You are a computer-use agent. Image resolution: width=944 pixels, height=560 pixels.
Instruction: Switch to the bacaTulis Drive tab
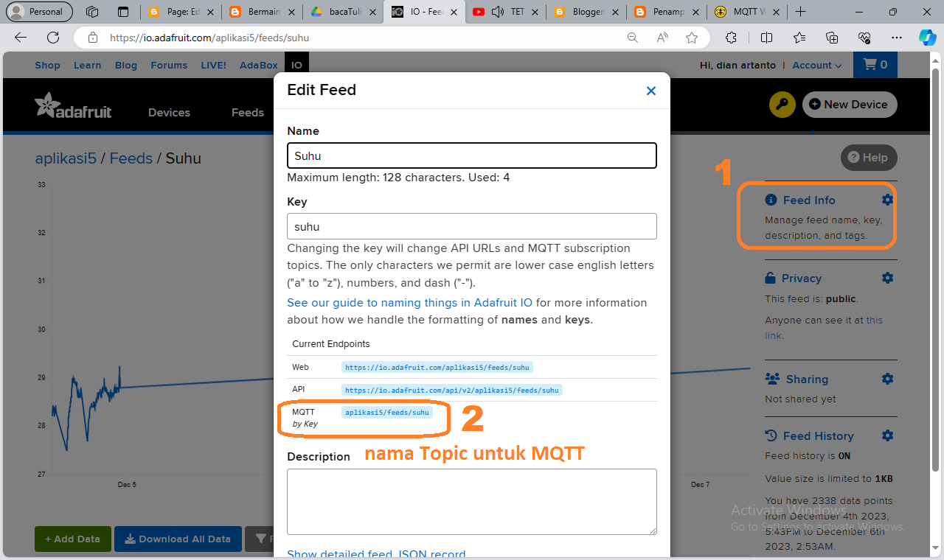pyautogui.click(x=343, y=12)
